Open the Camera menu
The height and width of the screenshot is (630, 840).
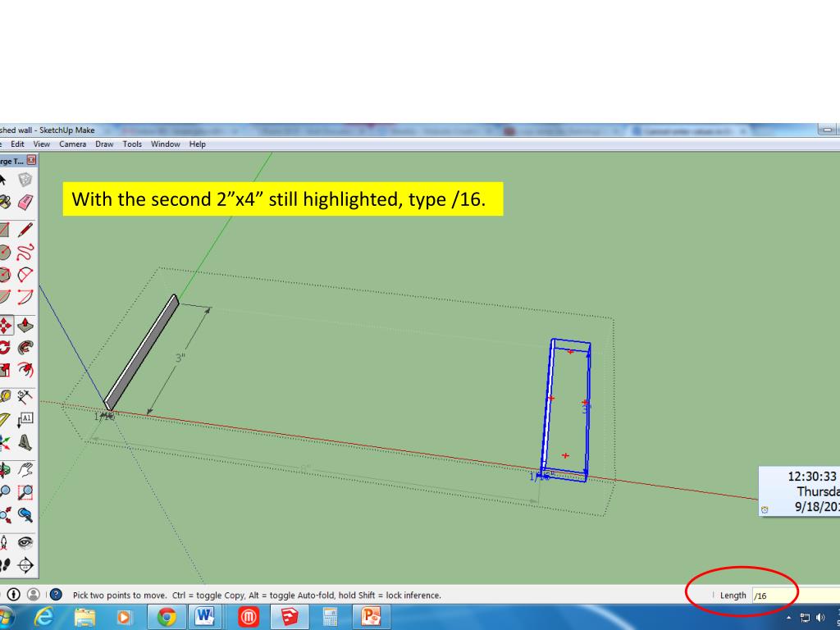click(x=73, y=144)
